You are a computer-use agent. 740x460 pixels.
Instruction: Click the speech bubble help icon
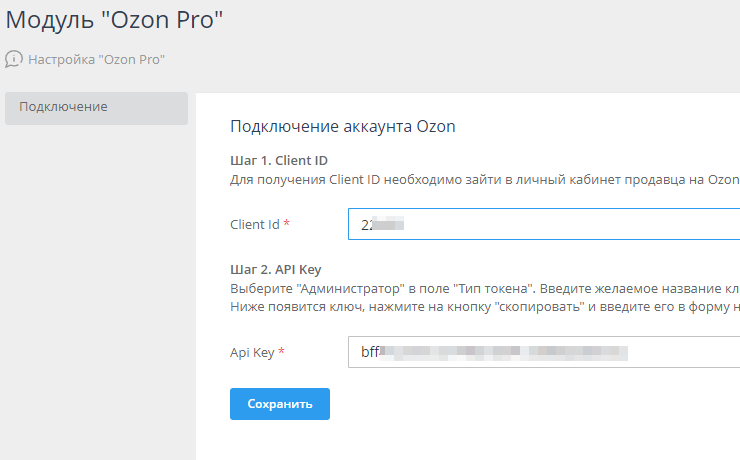[14, 59]
